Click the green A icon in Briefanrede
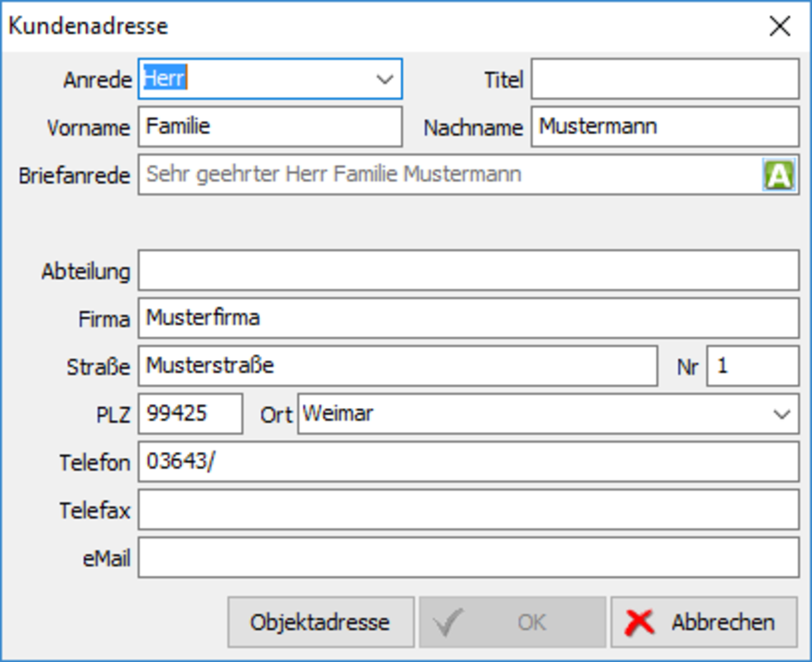The image size is (812, 662). (779, 175)
